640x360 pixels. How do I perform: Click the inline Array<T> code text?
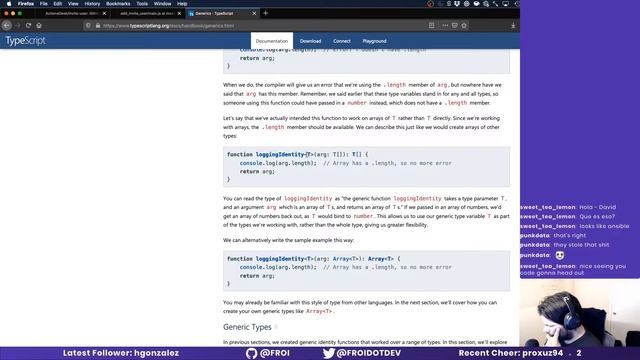coord(319,311)
